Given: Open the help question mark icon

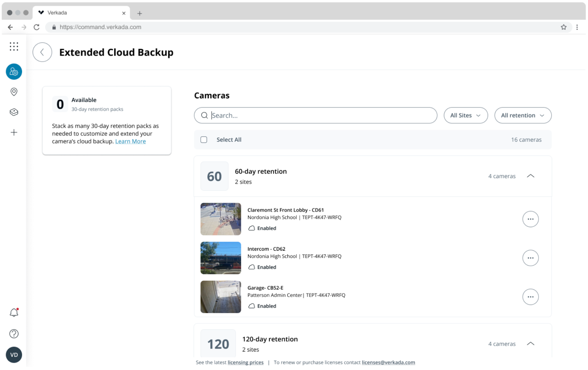Looking at the screenshot, I should [x=14, y=334].
